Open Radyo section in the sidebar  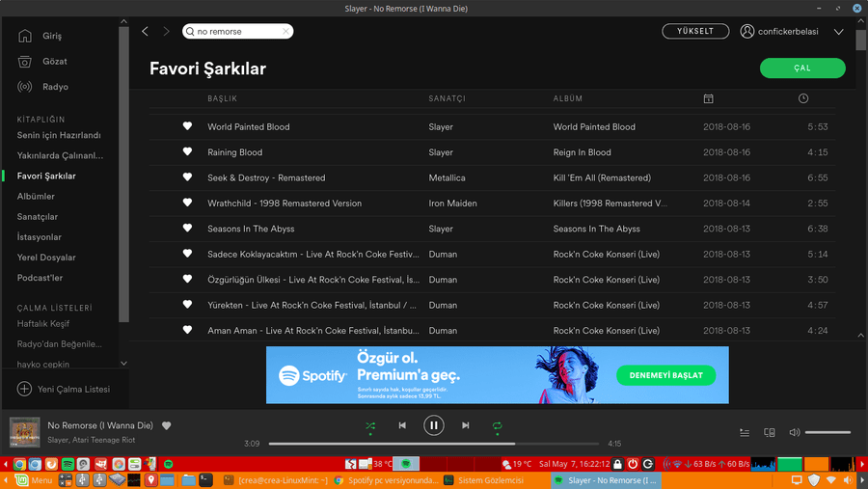[x=42, y=87]
